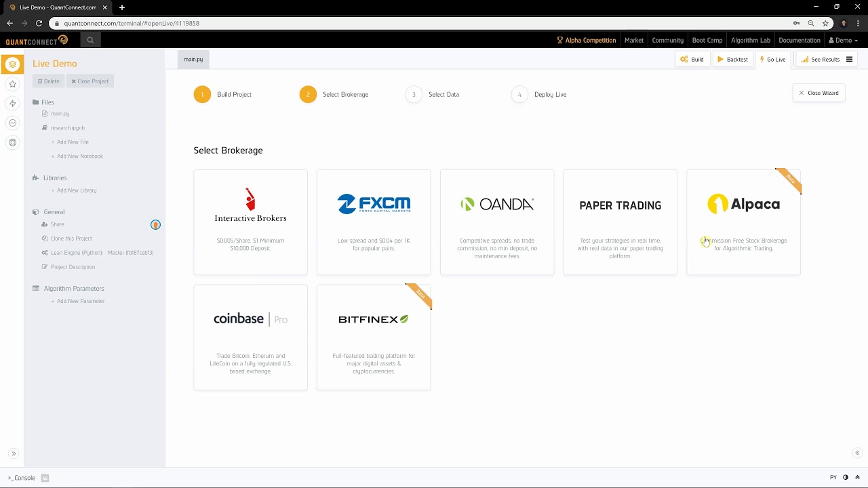This screenshot has width=868, height=488.
Task: Click Add New File link
Action: pos(70,142)
